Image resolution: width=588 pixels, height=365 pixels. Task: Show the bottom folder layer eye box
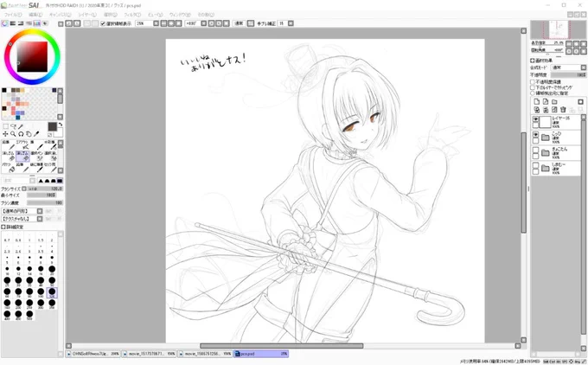(x=535, y=165)
